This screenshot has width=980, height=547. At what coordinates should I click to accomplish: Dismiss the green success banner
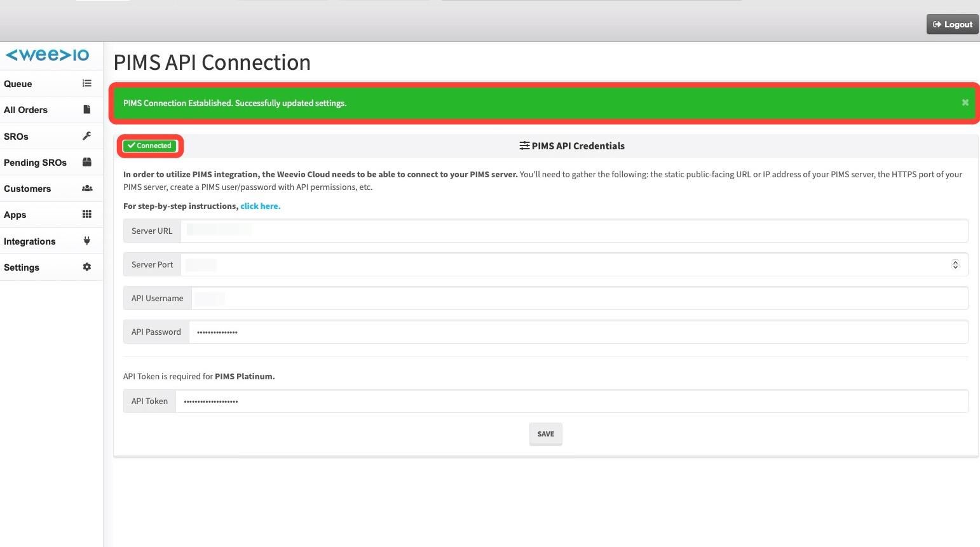(965, 102)
